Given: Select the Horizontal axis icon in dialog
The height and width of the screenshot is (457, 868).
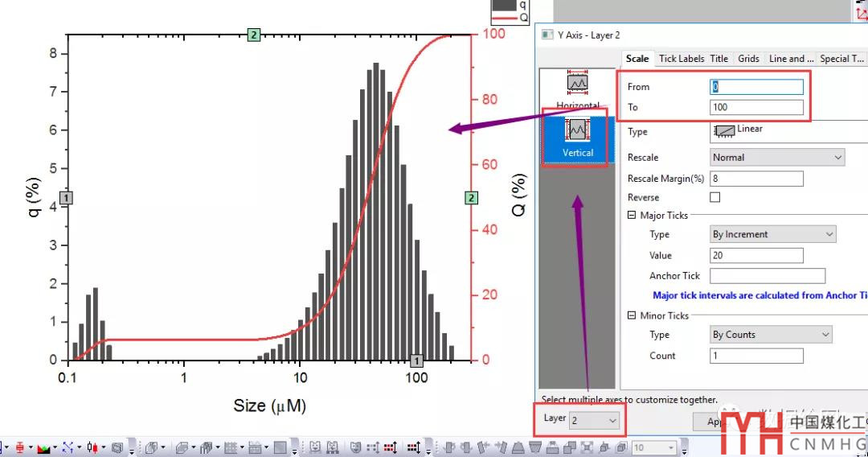Looking at the screenshot, I should click(x=577, y=82).
